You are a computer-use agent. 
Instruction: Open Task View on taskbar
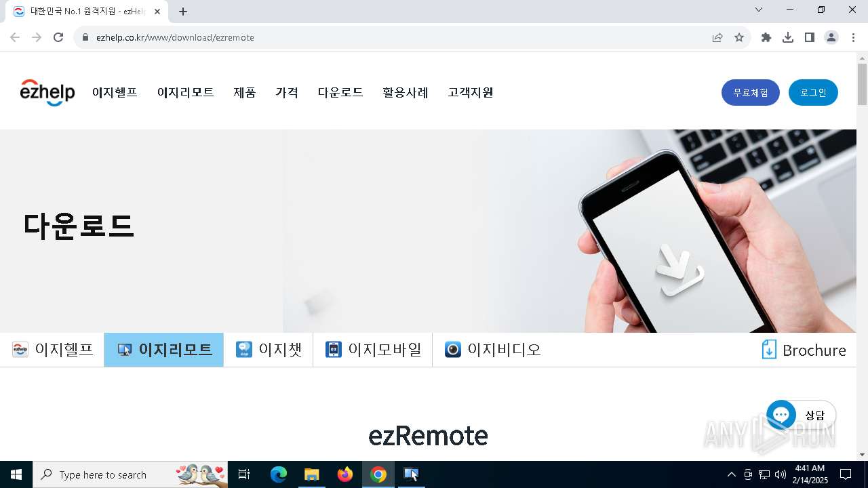pos(244,474)
